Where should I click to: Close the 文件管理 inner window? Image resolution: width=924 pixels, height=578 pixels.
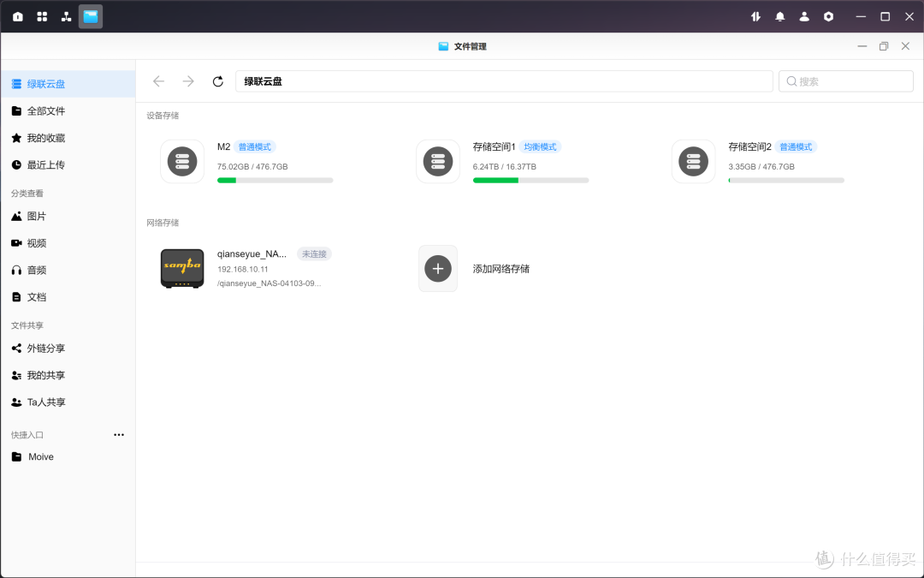[x=905, y=46]
